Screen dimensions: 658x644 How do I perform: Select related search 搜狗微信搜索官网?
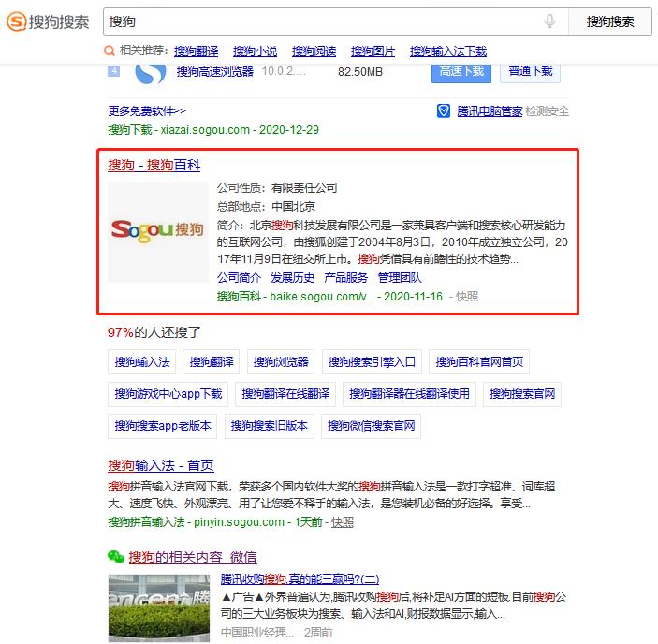pos(371,426)
